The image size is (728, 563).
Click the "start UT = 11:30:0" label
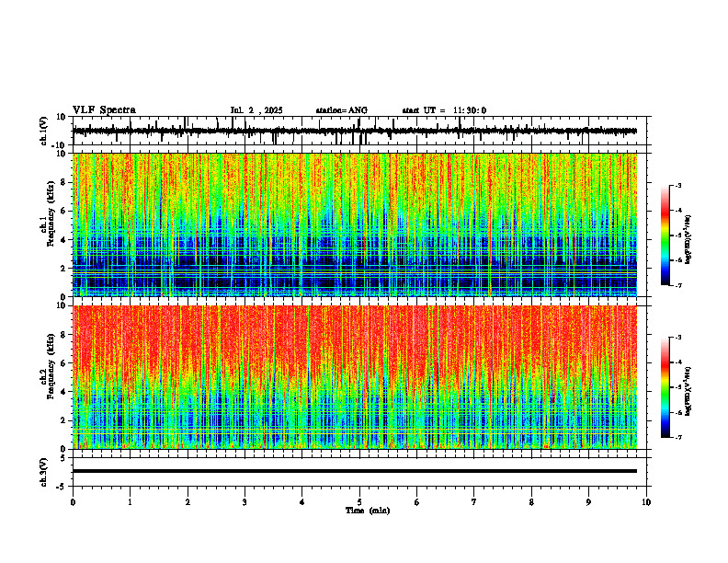[x=444, y=110]
